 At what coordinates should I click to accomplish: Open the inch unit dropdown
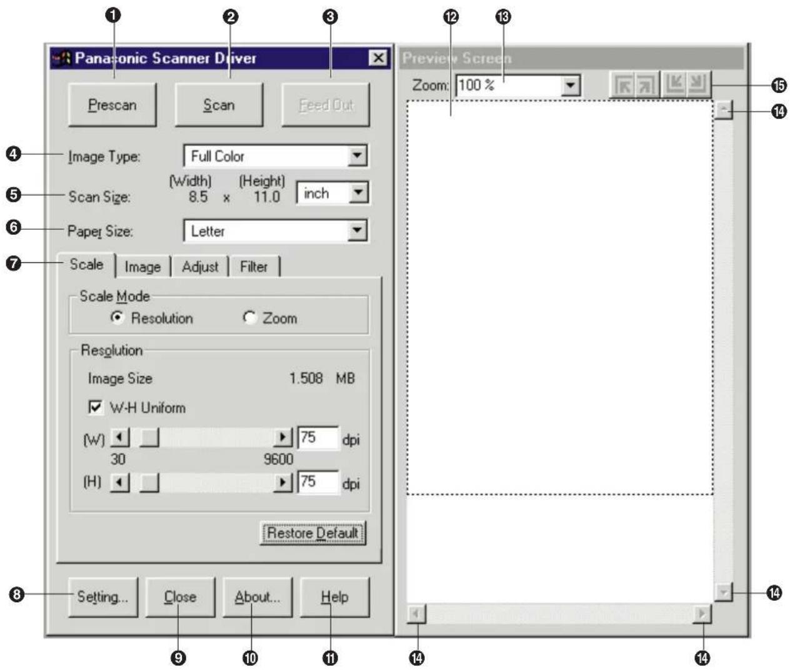pyautogui.click(x=358, y=193)
